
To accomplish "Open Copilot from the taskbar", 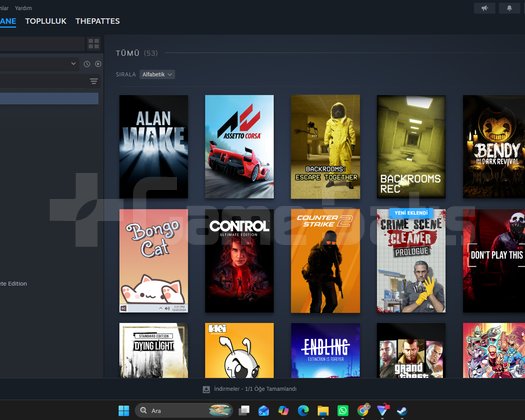I will pyautogui.click(x=283, y=411).
